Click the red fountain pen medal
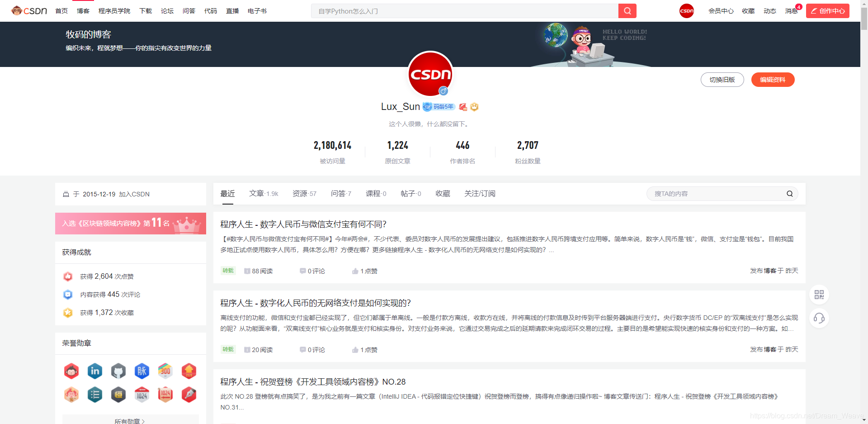The width and height of the screenshot is (868, 424). coord(189,395)
